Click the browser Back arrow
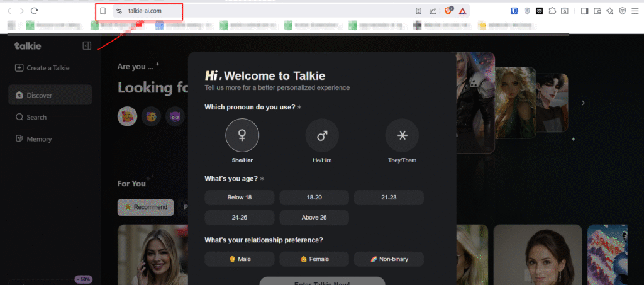The image size is (644, 285). click(x=9, y=11)
